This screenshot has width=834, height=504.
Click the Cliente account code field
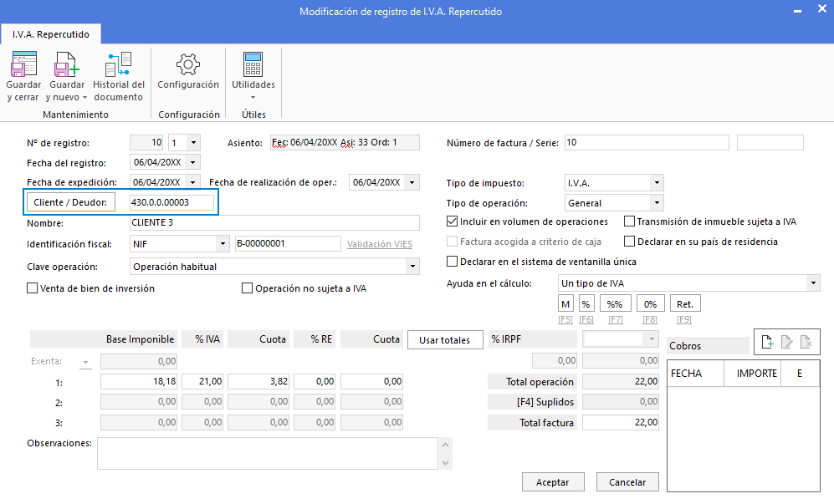point(171,202)
